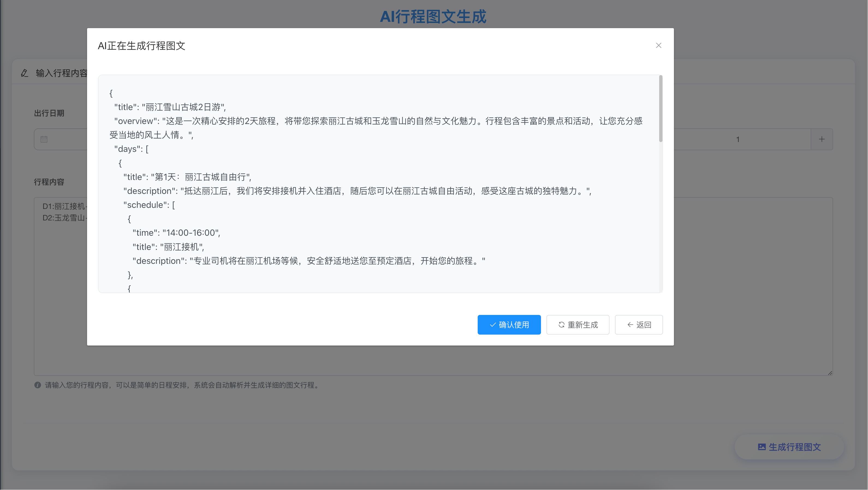Click the X icon to close the dialog
The height and width of the screenshot is (490, 868).
(658, 45)
